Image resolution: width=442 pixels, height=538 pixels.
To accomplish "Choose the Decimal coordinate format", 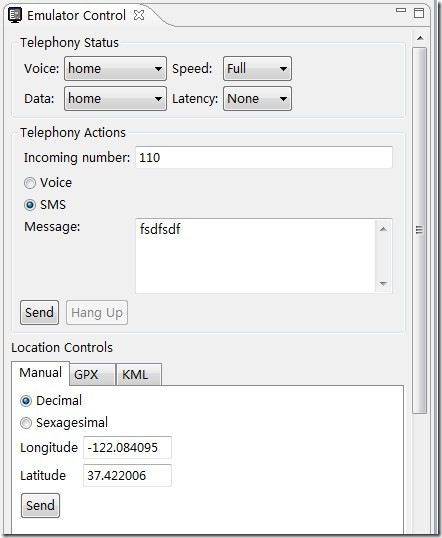I will pyautogui.click(x=26, y=401).
